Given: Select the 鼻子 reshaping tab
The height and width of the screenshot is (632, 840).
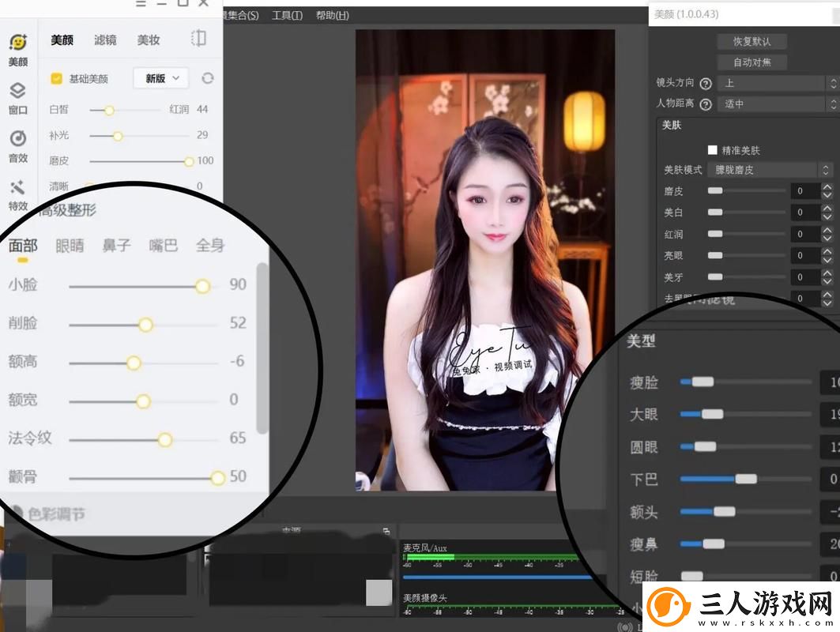Looking at the screenshot, I should [x=116, y=246].
